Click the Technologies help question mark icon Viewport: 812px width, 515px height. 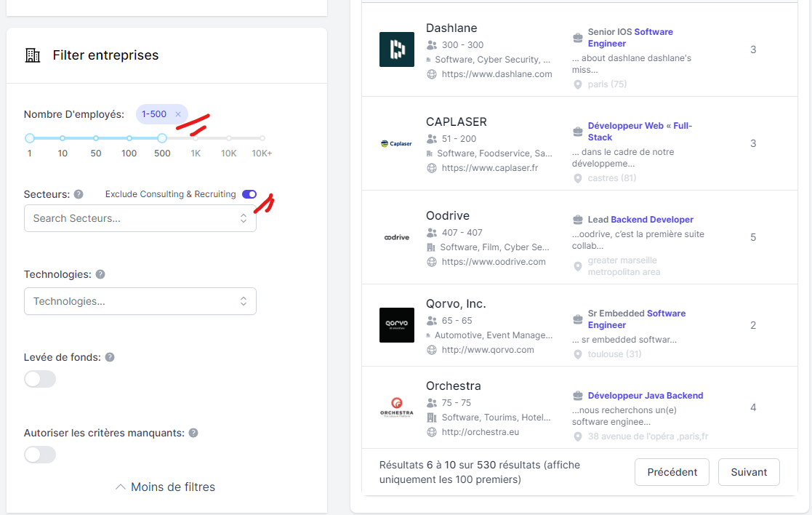click(100, 274)
